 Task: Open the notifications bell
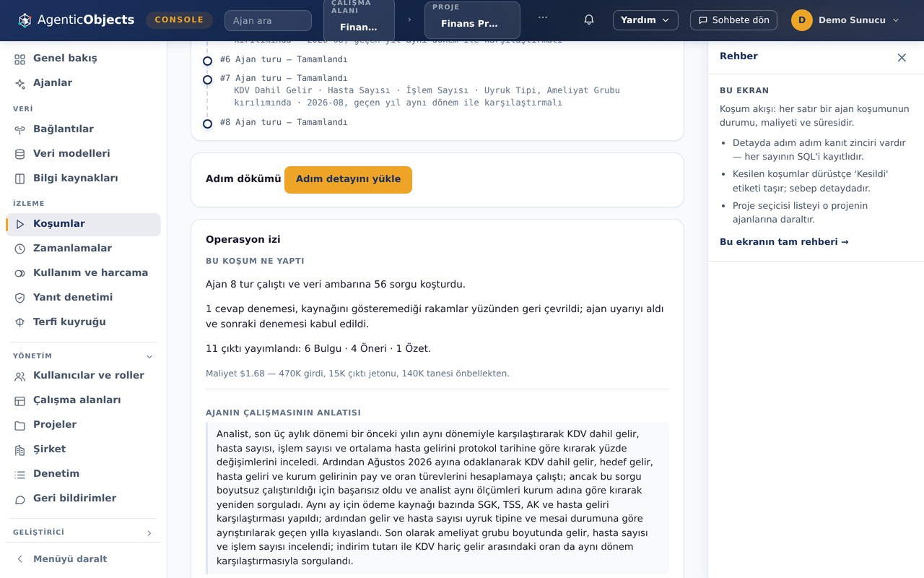pos(589,20)
